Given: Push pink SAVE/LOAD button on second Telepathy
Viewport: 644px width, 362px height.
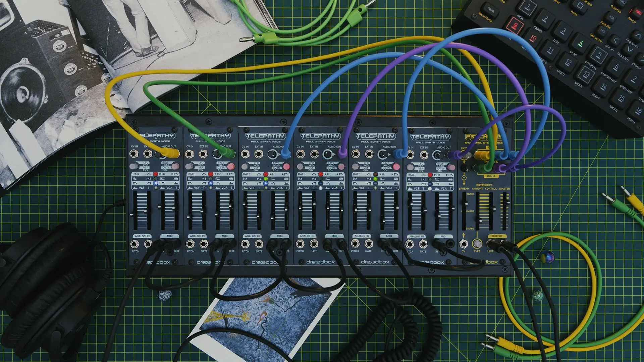Looking at the screenshot, I should pyautogui.click(x=231, y=167).
